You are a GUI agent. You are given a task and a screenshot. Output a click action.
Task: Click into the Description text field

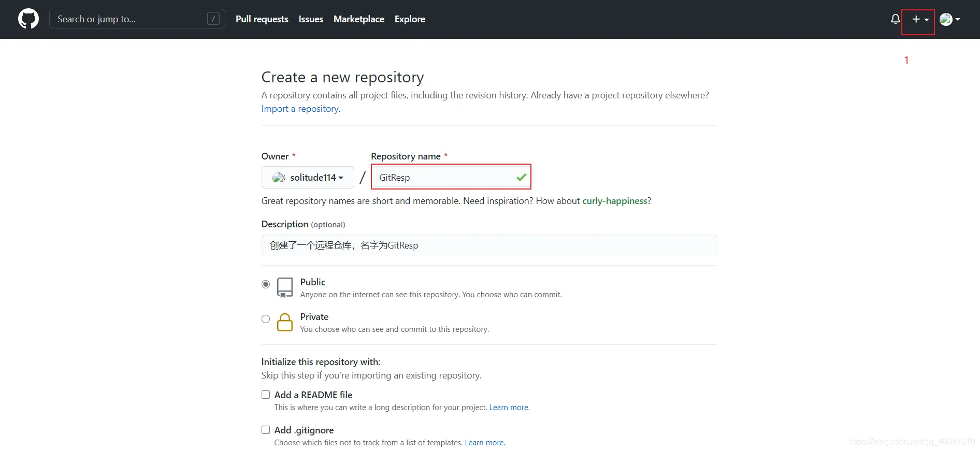click(489, 245)
